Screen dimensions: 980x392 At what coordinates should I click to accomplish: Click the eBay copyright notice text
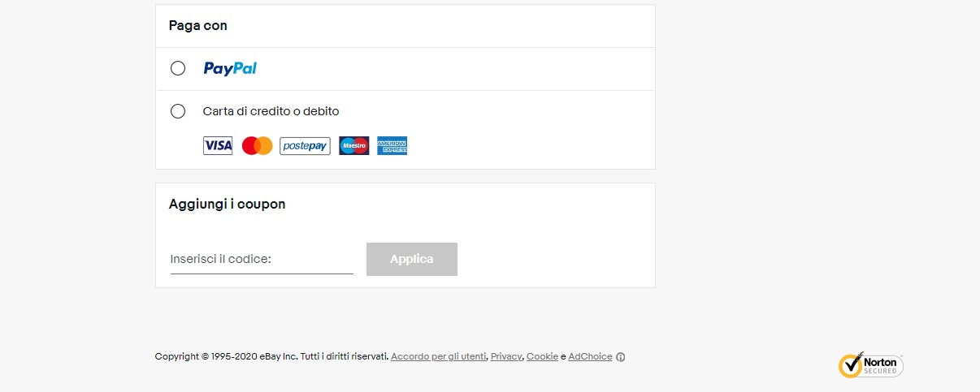(x=271, y=356)
